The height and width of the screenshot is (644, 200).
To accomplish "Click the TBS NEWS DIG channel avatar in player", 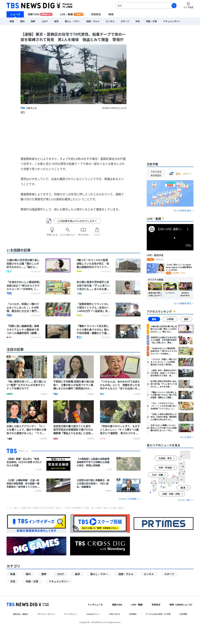I will 152,229.
